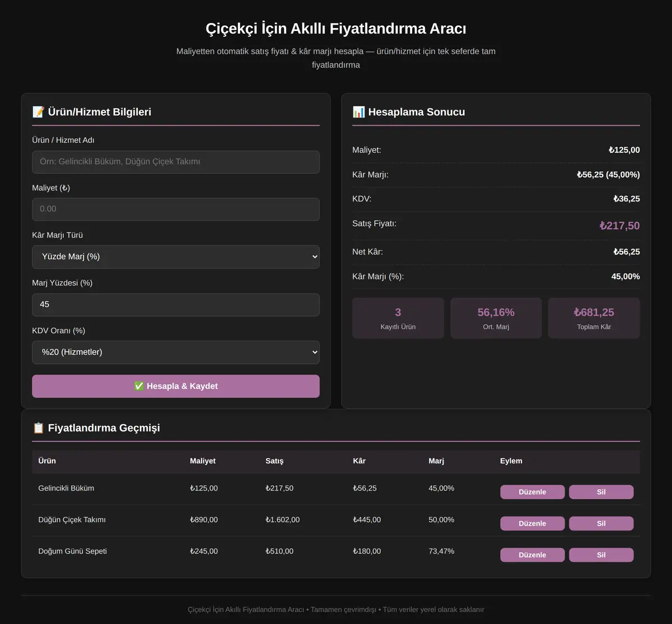Select the Marj Yüzdesi field showing 45

(176, 305)
